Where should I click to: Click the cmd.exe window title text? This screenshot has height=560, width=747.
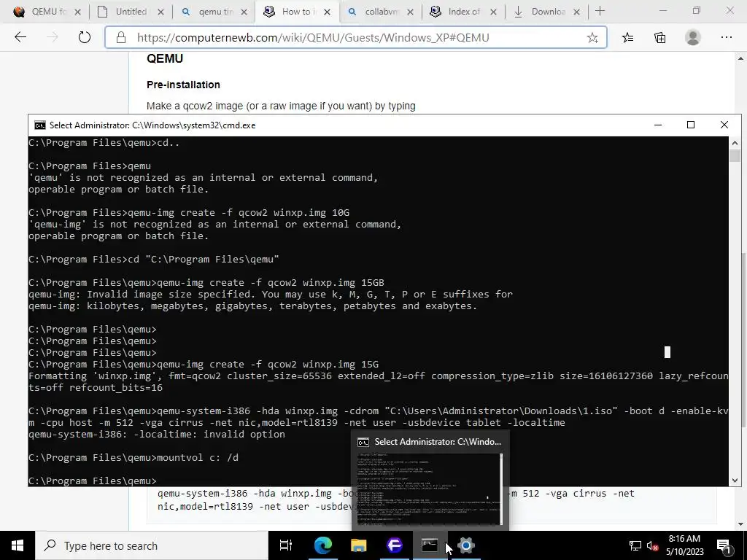pos(152,125)
